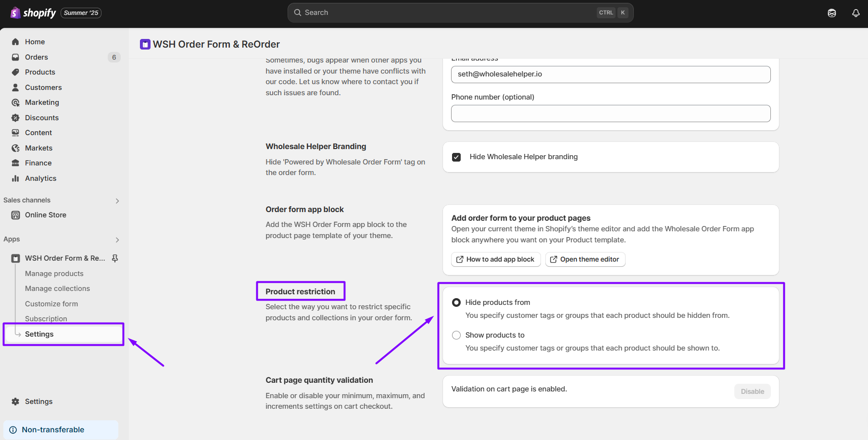Click the Wholesale Helper Branding heading
Image resolution: width=868 pixels, height=440 pixels.
(316, 146)
